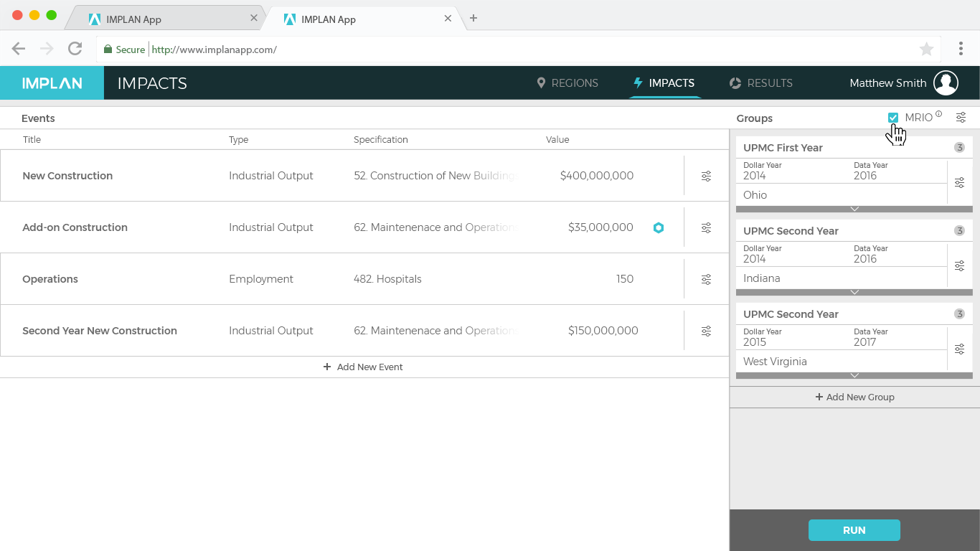Image resolution: width=980 pixels, height=551 pixels.
Task: Open a new browser tab
Action: pyautogui.click(x=473, y=19)
